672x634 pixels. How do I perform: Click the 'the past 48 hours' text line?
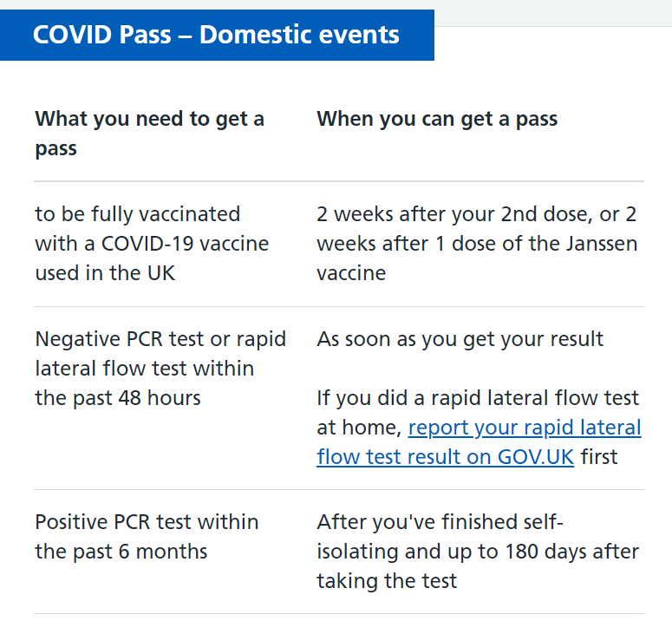(118, 398)
